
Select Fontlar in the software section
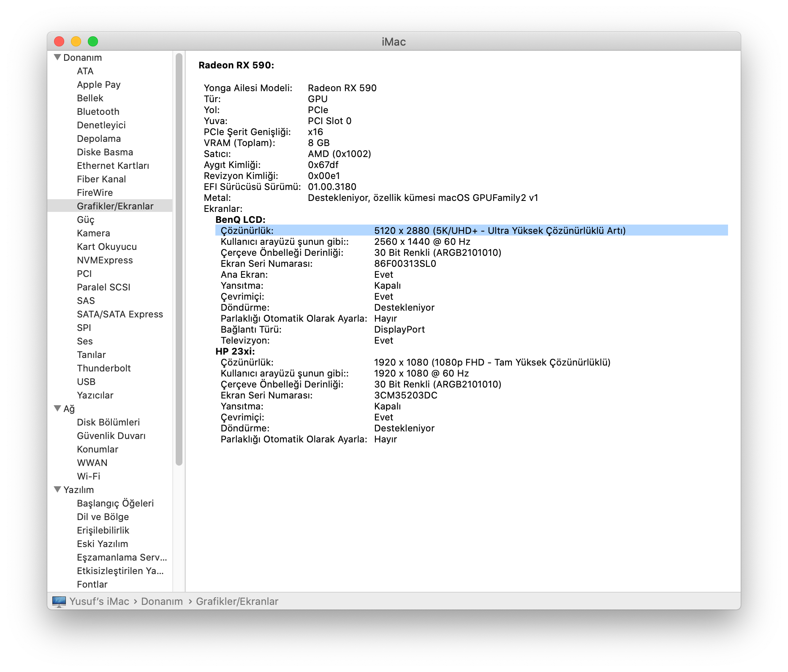click(92, 584)
